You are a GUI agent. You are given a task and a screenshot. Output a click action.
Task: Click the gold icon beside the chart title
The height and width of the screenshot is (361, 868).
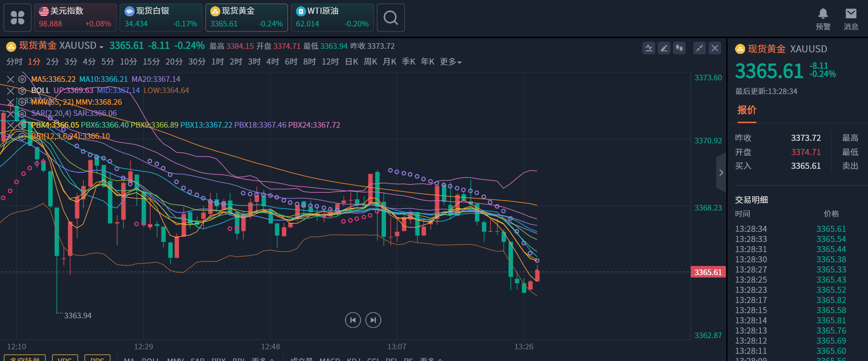point(11,47)
